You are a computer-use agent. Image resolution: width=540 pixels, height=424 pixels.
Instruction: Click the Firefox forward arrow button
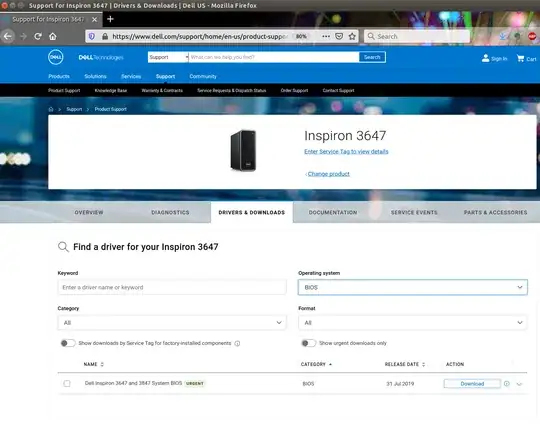[x=23, y=36]
